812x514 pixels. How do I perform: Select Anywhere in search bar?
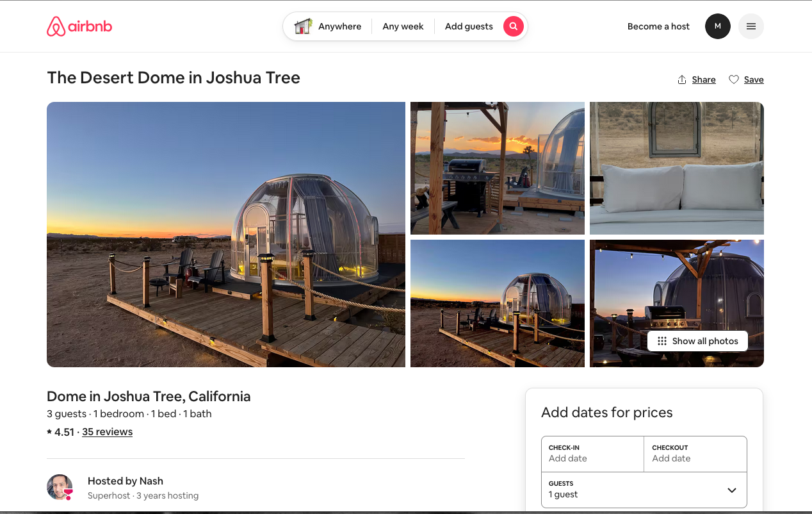[x=339, y=26]
